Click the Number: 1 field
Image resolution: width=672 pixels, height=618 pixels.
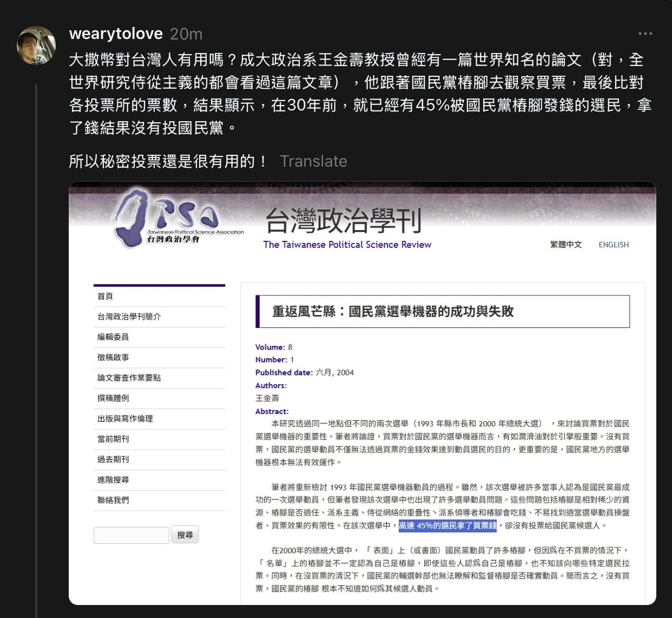click(x=275, y=360)
